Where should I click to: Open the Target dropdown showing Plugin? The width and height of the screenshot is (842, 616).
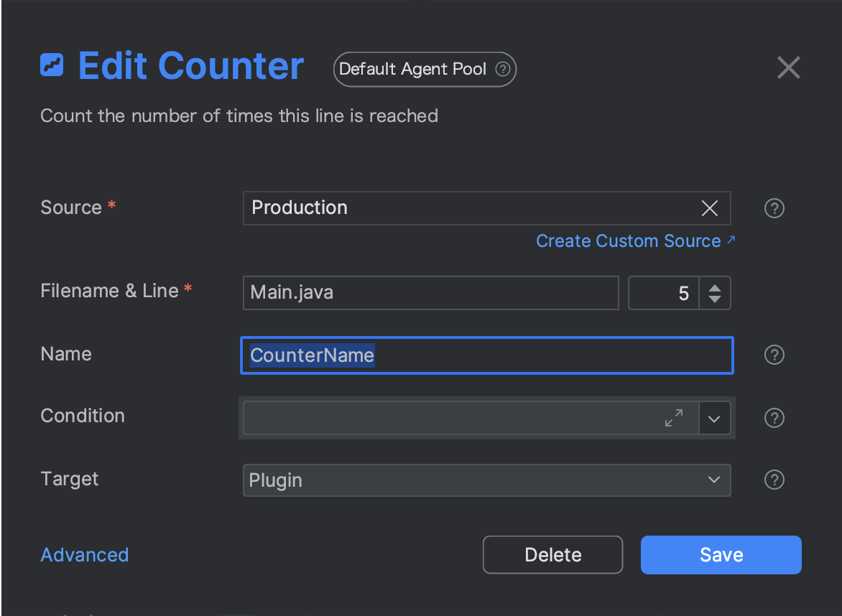click(x=486, y=480)
